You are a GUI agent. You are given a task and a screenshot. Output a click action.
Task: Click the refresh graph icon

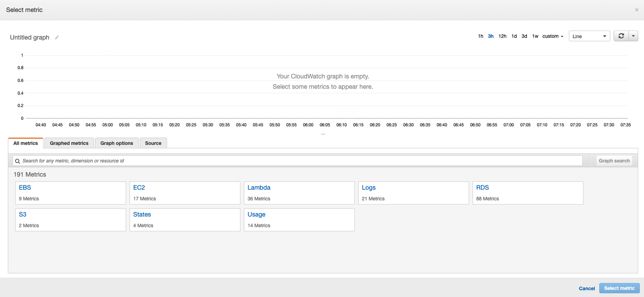point(621,36)
